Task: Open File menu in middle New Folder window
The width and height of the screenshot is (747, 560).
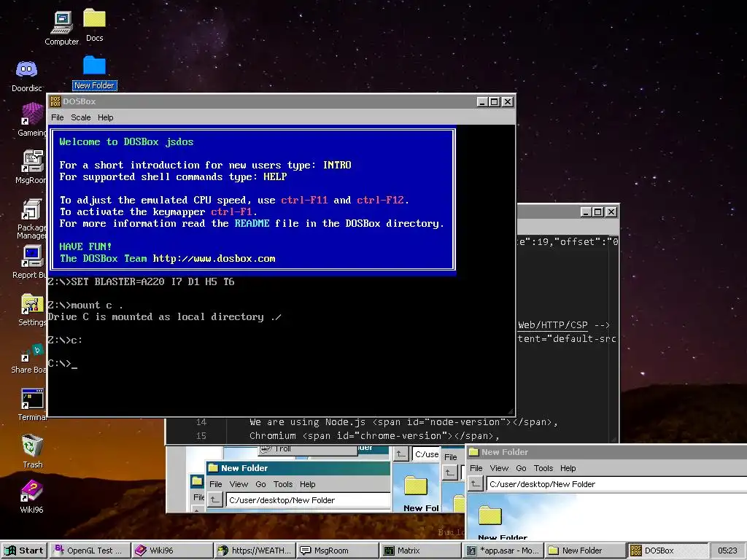Action: (216, 484)
